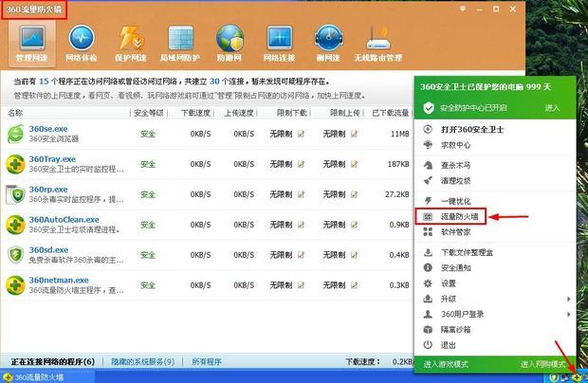Click the 360rp.exe shield icon

click(15, 194)
